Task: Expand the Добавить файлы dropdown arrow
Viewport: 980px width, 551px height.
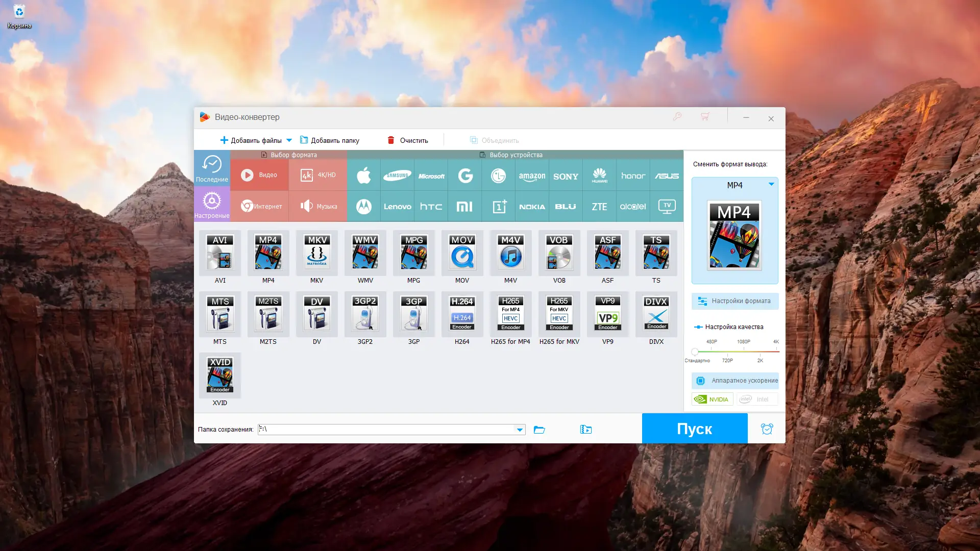Action: 289,140
